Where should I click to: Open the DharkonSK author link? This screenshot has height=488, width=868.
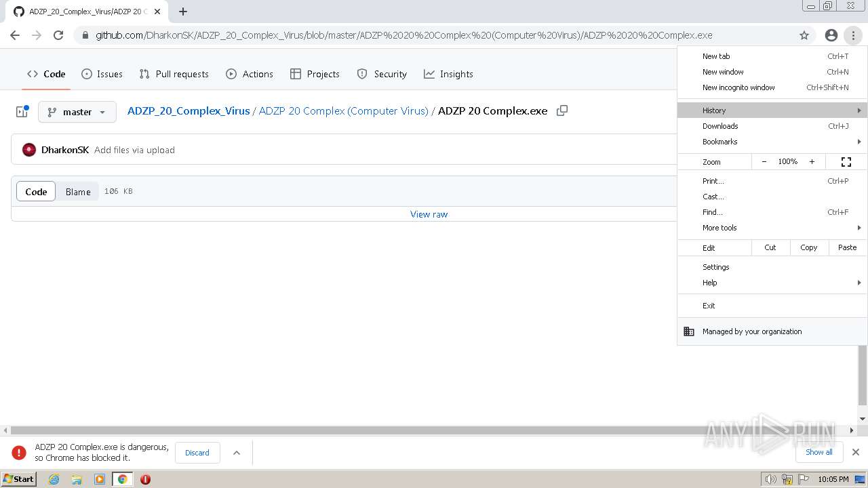click(65, 150)
